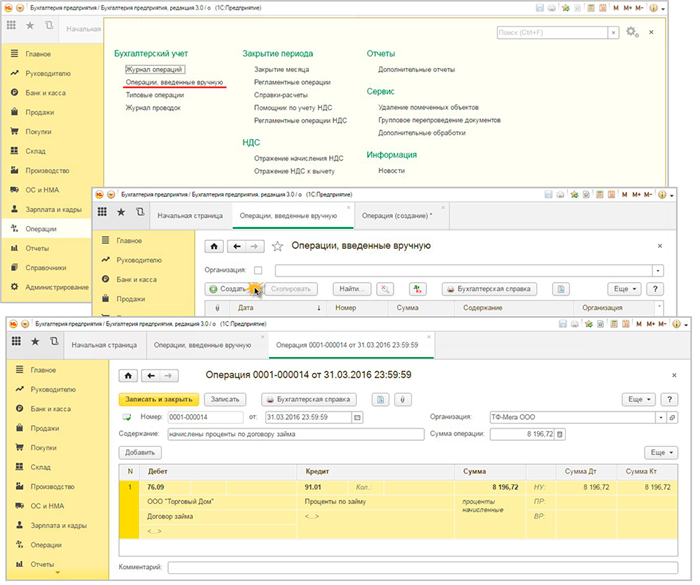This screenshot has width=700, height=585.
Task: Open sections grid menu in bottom window
Action: 17,341
